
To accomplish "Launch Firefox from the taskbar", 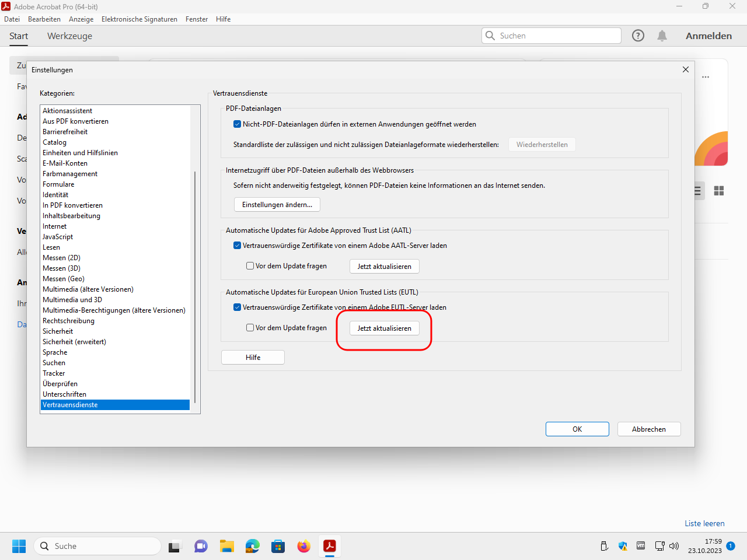I will pyautogui.click(x=303, y=546).
